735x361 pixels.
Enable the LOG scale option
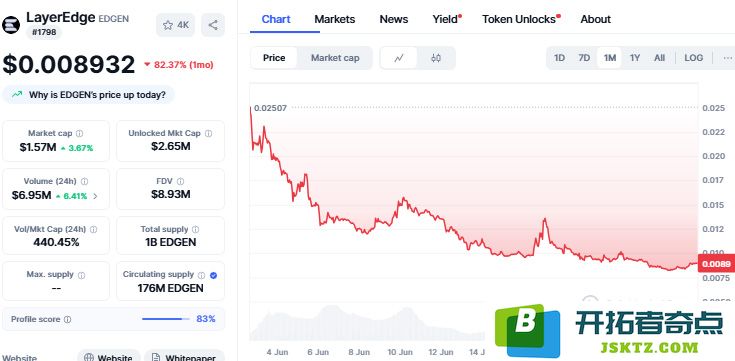(694, 58)
